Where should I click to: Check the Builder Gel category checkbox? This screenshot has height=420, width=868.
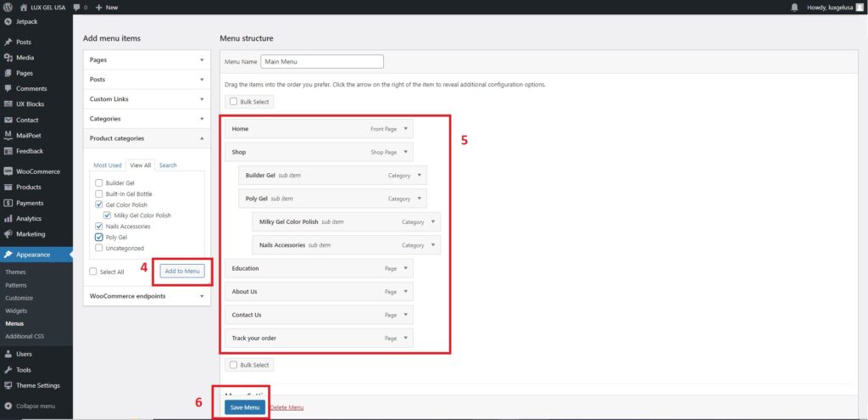tap(99, 182)
